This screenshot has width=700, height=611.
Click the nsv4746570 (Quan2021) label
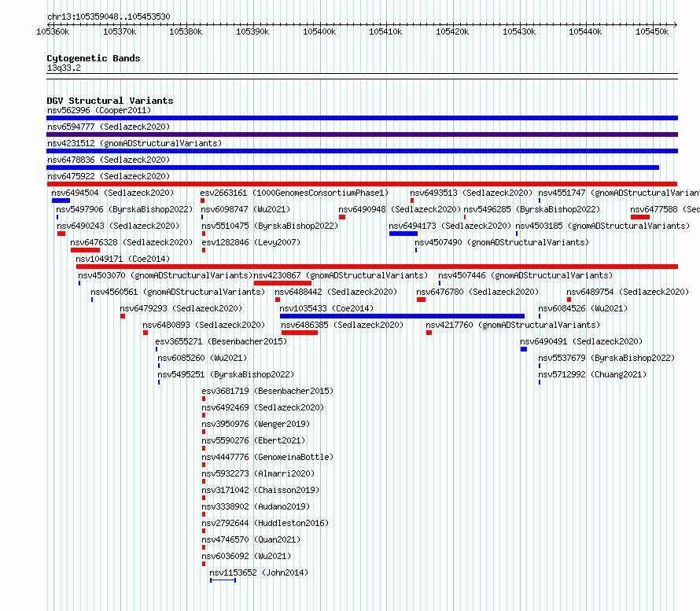click(251, 539)
